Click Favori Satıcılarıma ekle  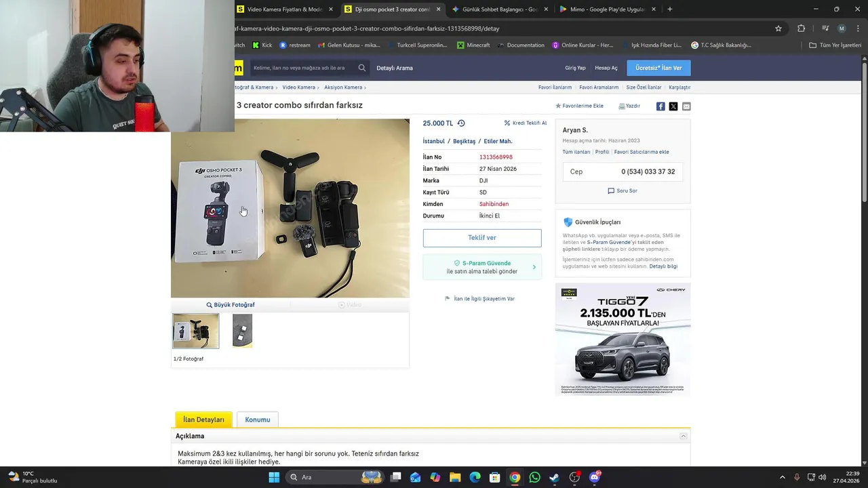642,152
